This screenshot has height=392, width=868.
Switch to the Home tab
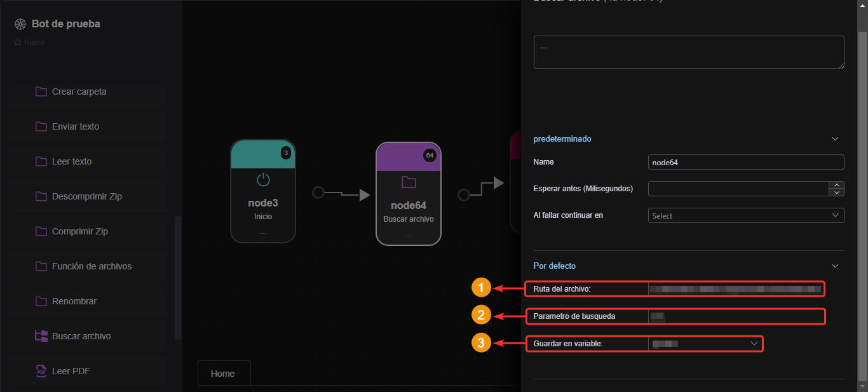pyautogui.click(x=223, y=374)
